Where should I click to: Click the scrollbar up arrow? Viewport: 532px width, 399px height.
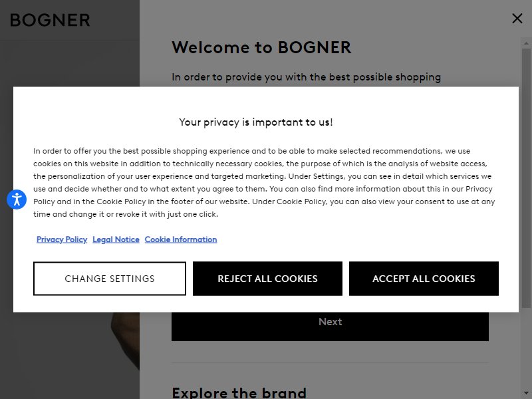point(526,43)
